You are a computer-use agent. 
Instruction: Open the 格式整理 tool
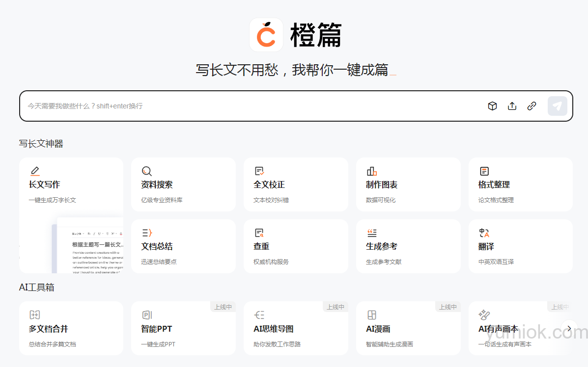[521, 184]
